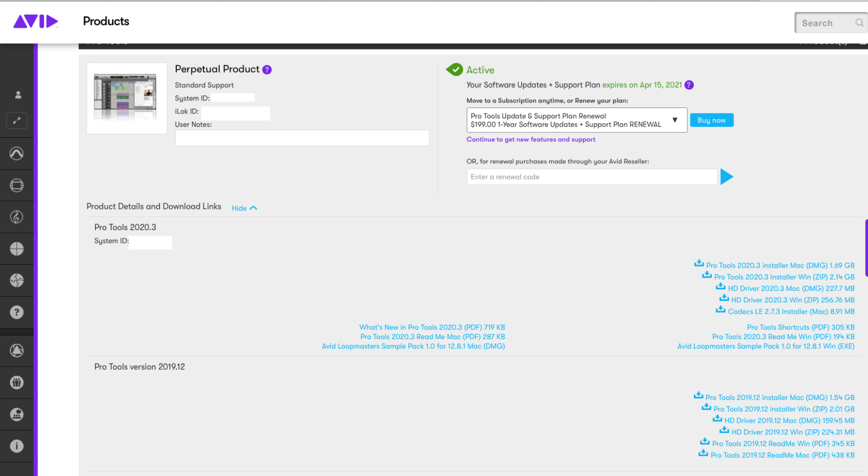The height and width of the screenshot is (476, 868).
Task: Expand the sidebar with the arrows icon
Action: click(17, 120)
